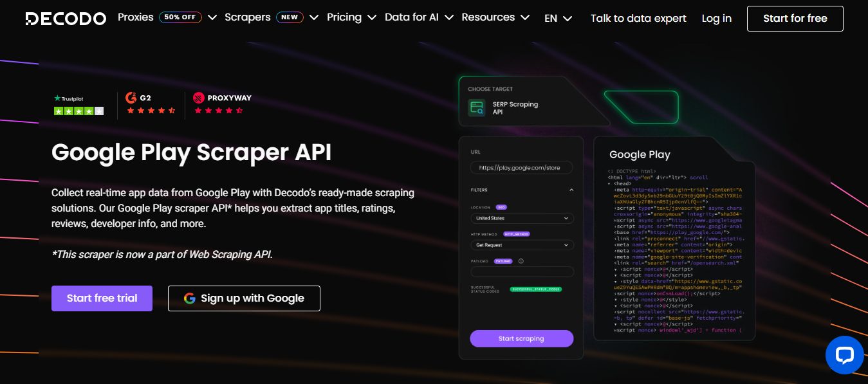This screenshot has width=868, height=384.
Task: Open the Pricing menu
Action: (x=351, y=17)
